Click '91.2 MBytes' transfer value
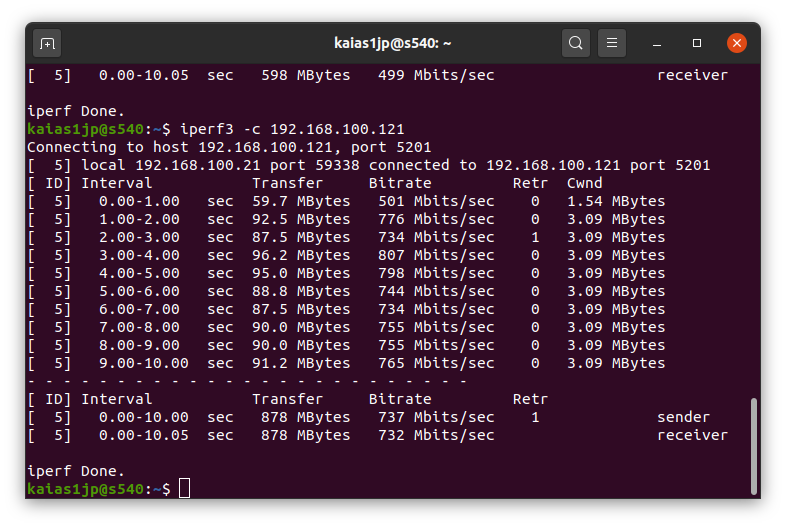Screen dimensions: 786x527 point(301,363)
